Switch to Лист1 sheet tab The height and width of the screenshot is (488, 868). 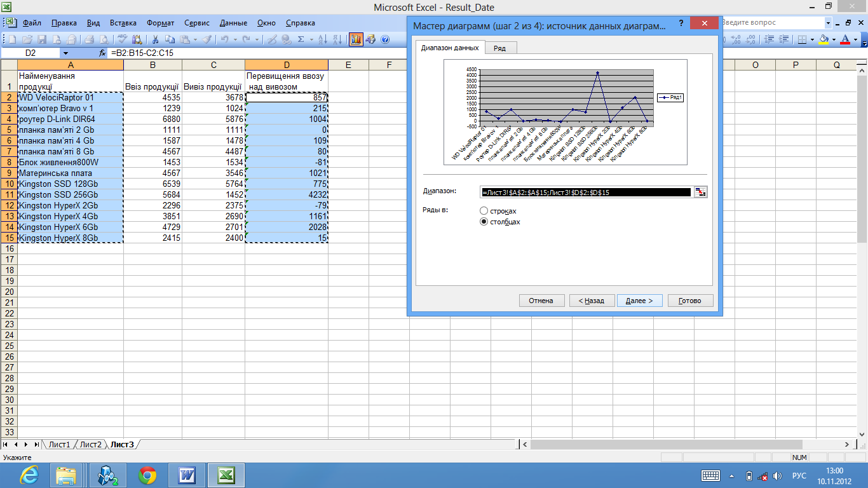(x=60, y=444)
